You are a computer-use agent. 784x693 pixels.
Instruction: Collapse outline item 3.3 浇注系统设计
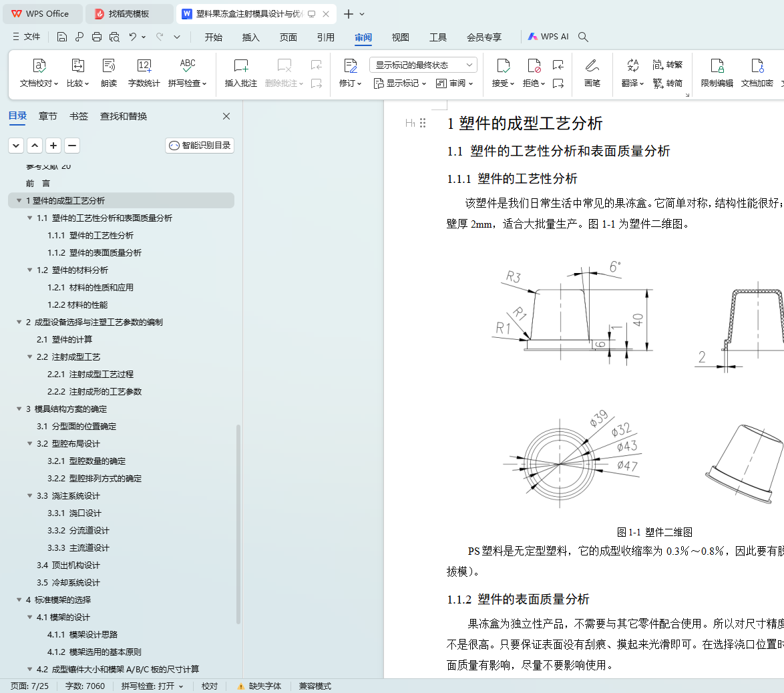[30, 496]
